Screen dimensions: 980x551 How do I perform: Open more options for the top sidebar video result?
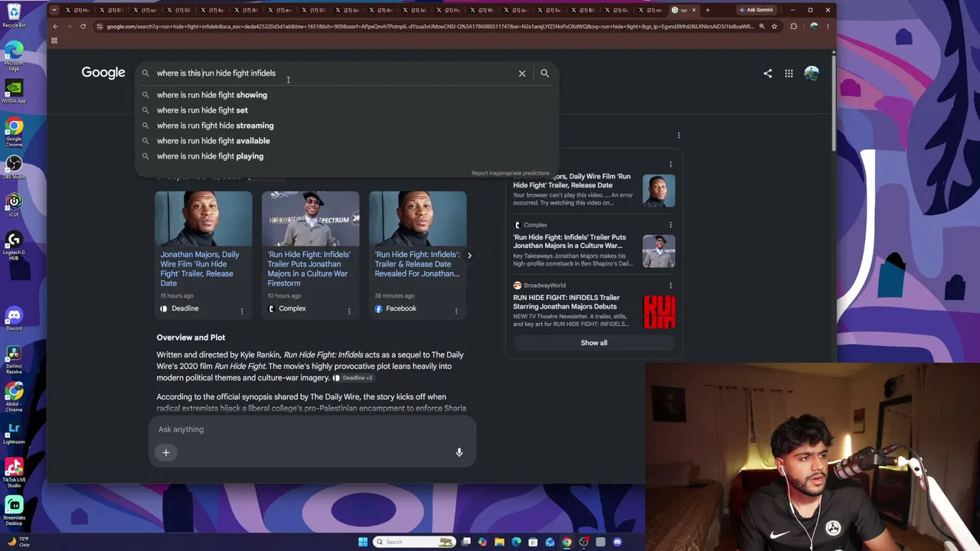671,164
